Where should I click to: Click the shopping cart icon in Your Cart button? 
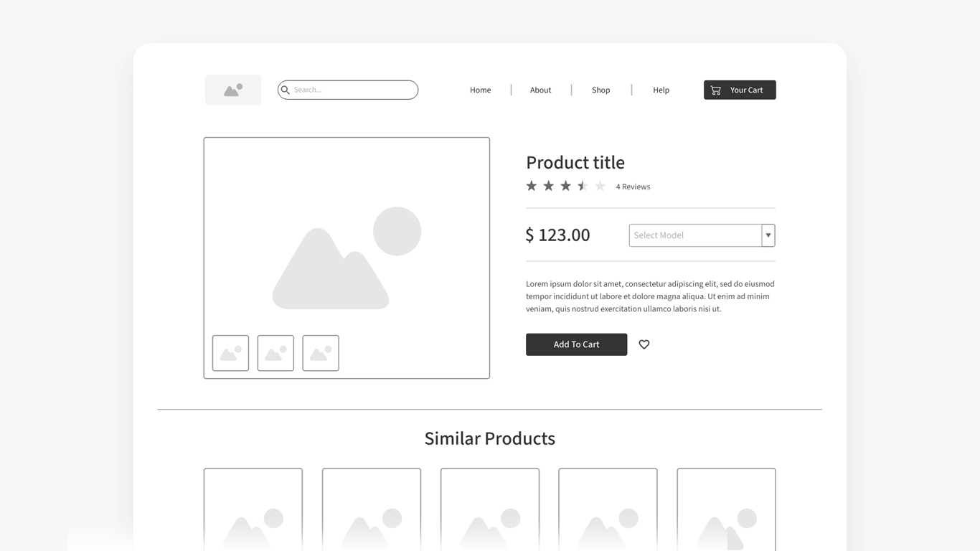tap(715, 89)
